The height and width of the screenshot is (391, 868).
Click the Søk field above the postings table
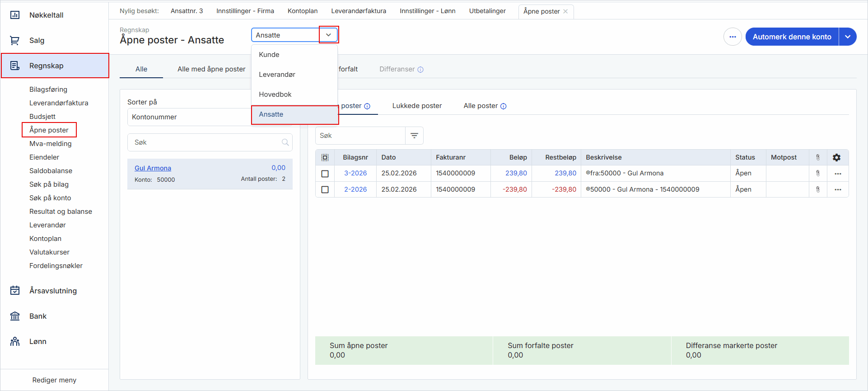pos(360,136)
